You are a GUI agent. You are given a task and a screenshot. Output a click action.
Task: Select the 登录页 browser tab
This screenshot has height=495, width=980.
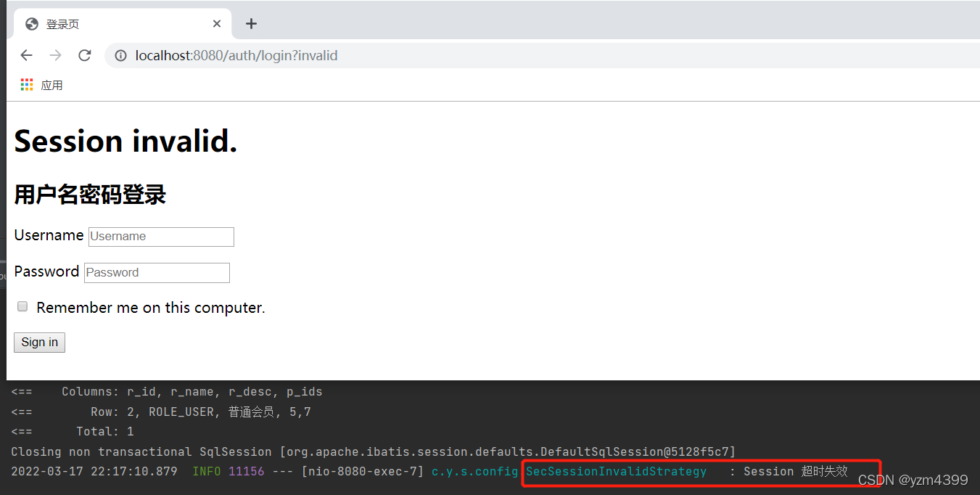(123, 24)
